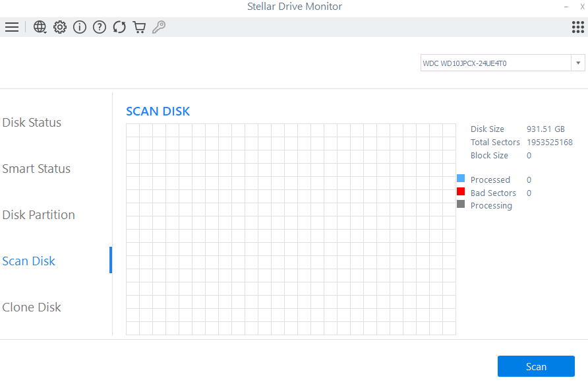Minimize the Stellar Drive Monitor window
The width and height of the screenshot is (588, 388).
click(566, 7)
